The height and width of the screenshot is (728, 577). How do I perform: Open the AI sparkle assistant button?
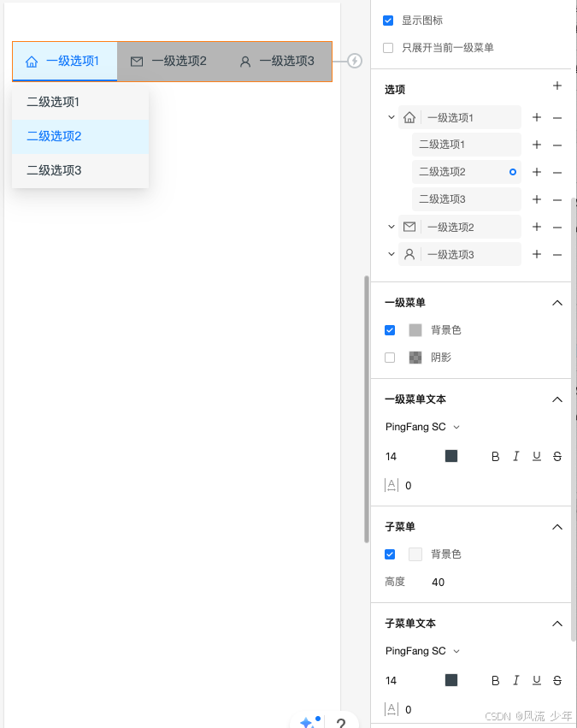tap(309, 721)
